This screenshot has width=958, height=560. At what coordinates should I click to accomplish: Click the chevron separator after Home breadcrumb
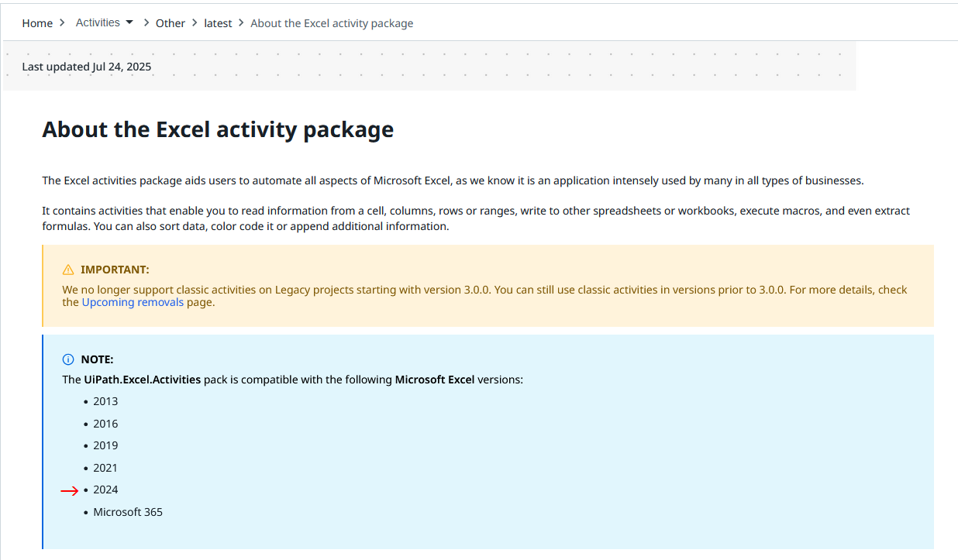[x=62, y=23]
